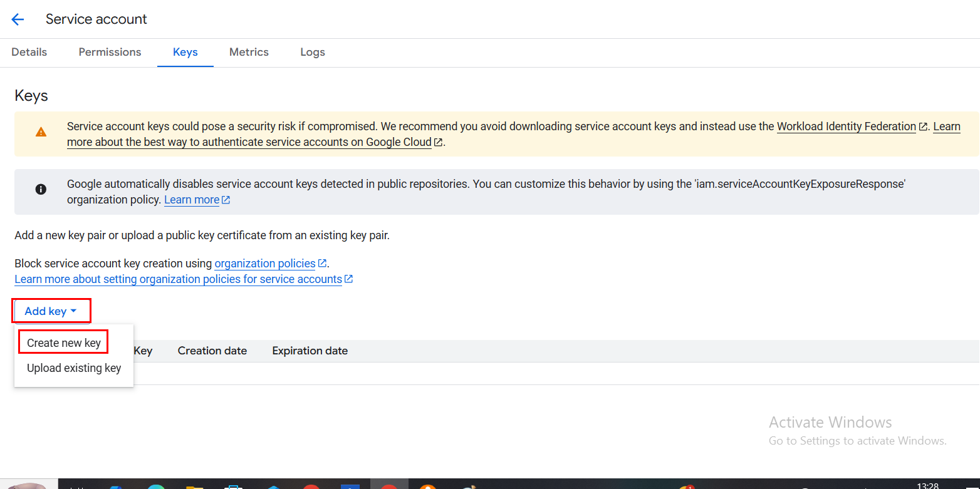Click external link icon after 'policies for service accounts'
980x489 pixels.
349,279
